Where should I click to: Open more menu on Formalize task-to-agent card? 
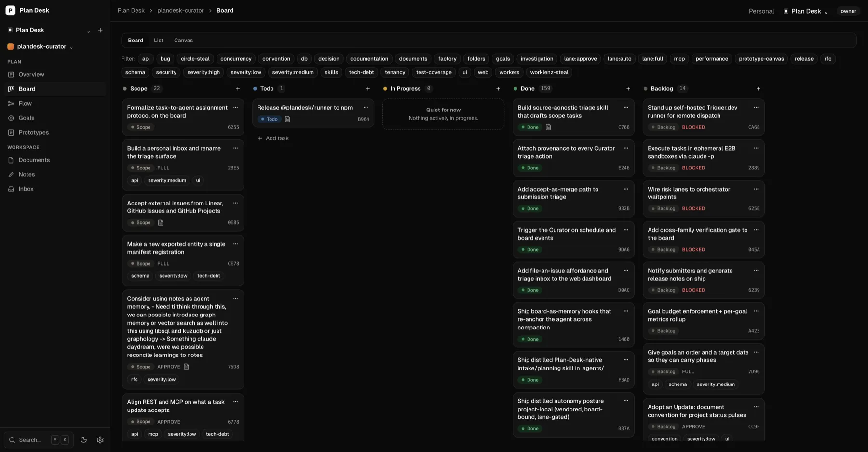coord(236,108)
